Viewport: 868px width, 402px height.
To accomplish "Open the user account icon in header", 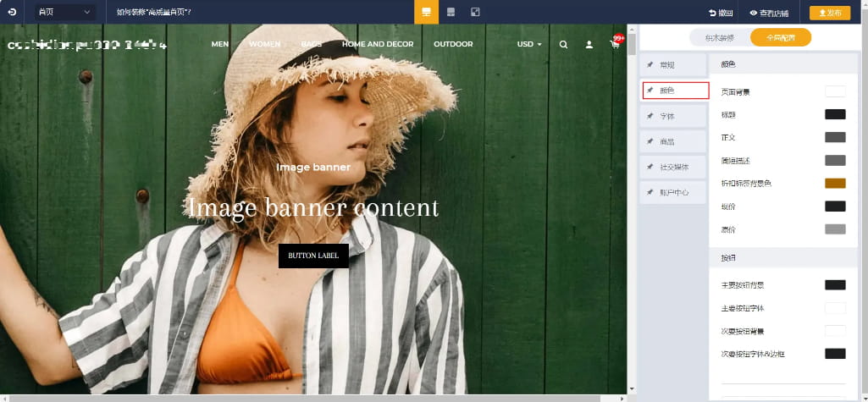I will coord(589,44).
